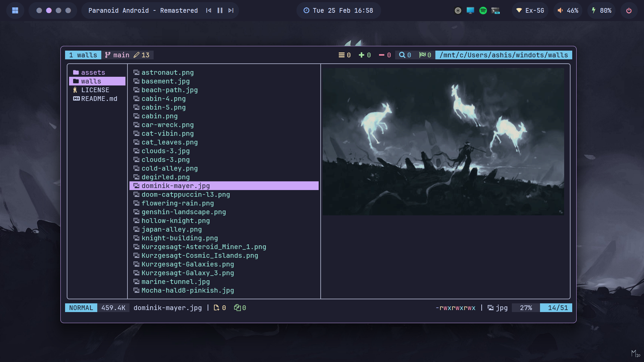Click the 1 walls tab
Screen dimensions: 644x362
pyautogui.click(x=83, y=55)
